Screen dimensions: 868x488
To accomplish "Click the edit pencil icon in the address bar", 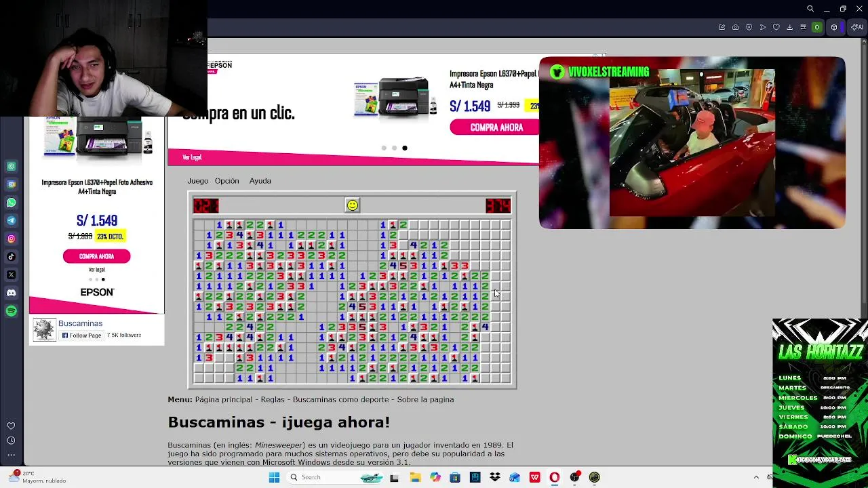I will (722, 27).
